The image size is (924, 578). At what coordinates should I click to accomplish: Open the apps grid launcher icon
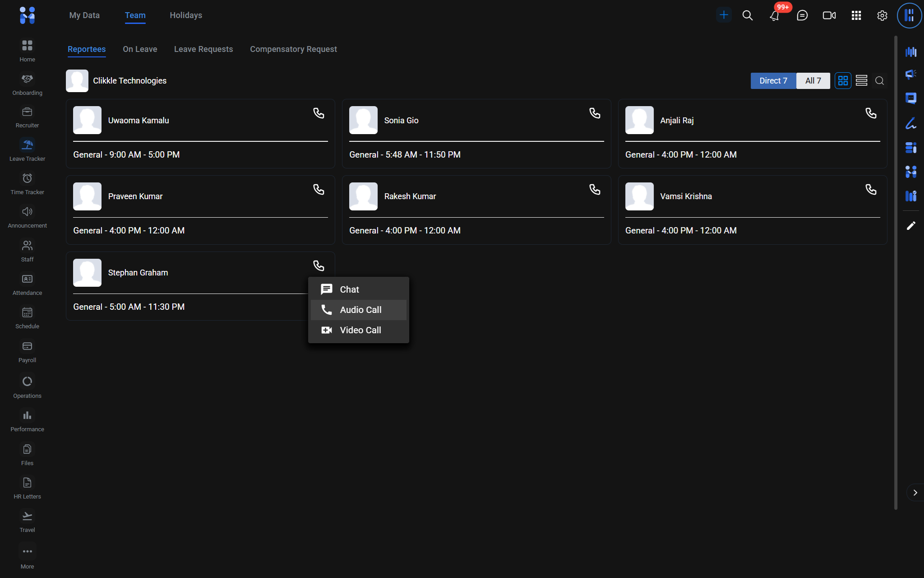pyautogui.click(x=856, y=16)
